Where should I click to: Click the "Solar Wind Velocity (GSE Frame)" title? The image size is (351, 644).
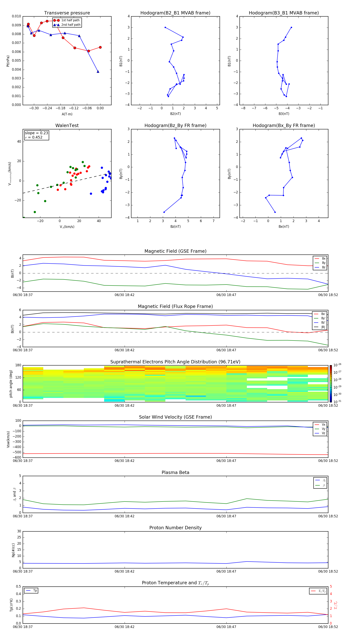(175, 417)
